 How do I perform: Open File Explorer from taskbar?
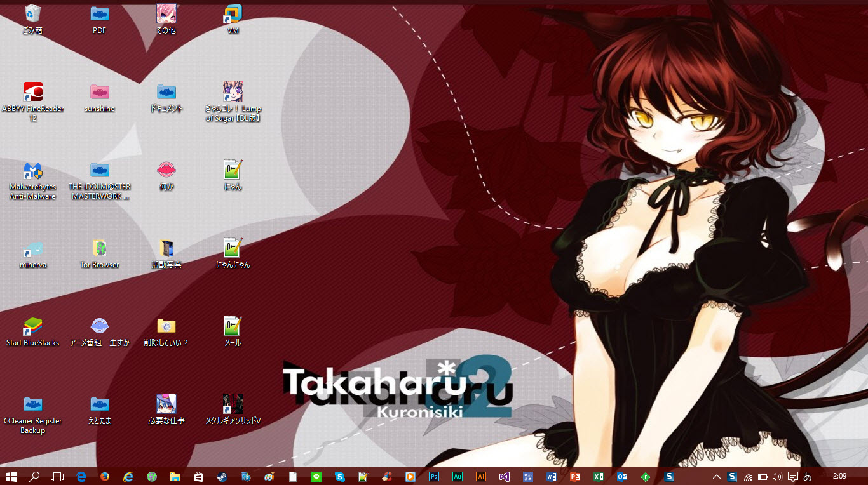coord(175,476)
